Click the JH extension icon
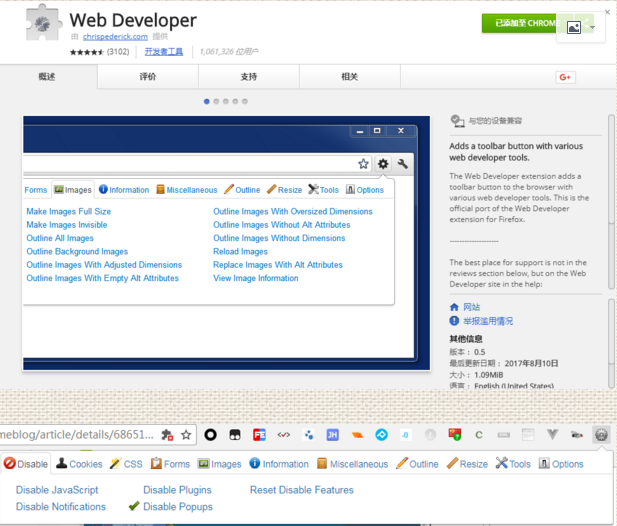 (x=333, y=435)
